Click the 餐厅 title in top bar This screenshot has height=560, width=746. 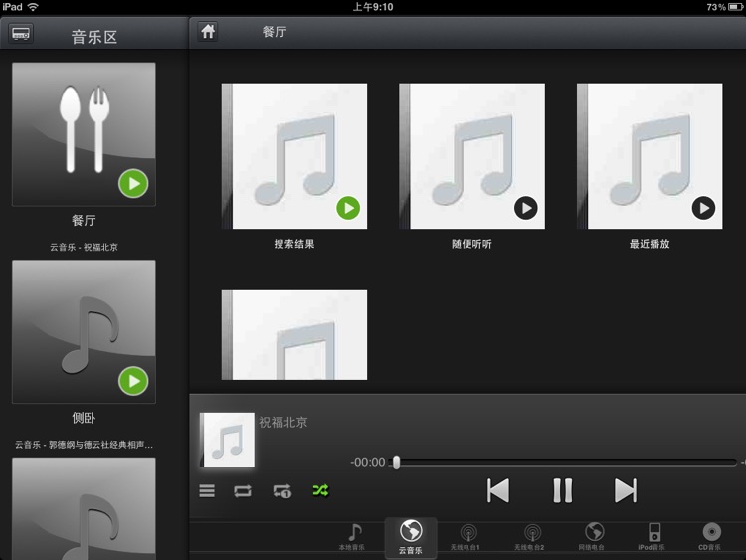pos(275,32)
